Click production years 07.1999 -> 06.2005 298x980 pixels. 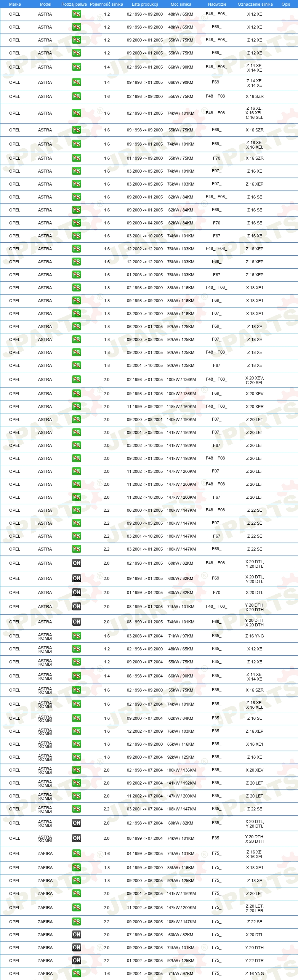[145, 935]
